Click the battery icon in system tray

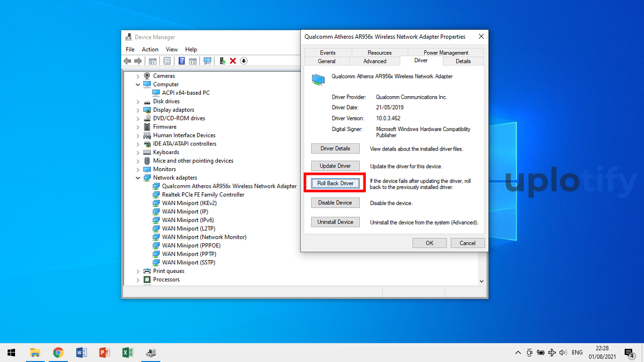541,352
